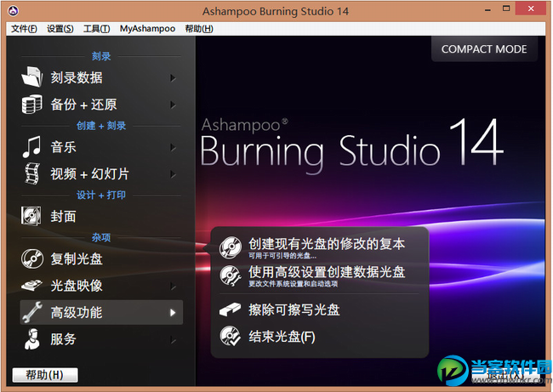Select the 光盘映像 label
This screenshot has height=392, width=553.
(77, 286)
